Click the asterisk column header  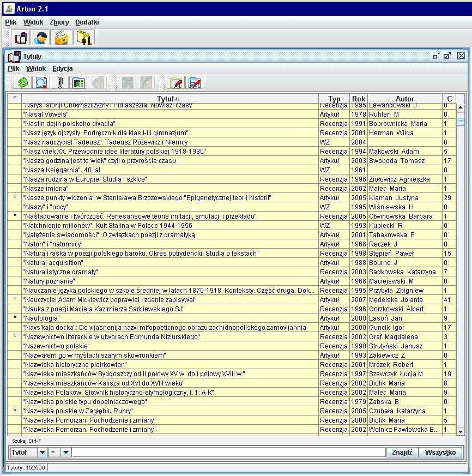[15, 99]
